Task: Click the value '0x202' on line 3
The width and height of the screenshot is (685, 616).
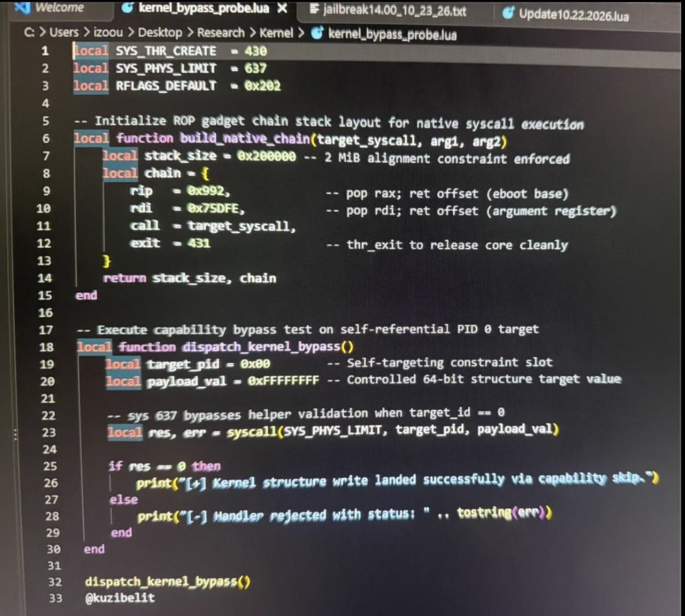Action: [x=263, y=86]
